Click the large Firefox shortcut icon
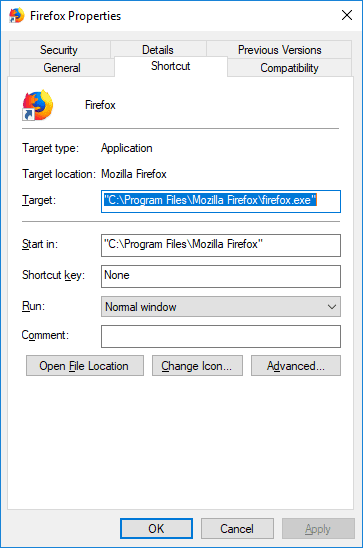The height and width of the screenshot is (548, 363). click(38, 105)
